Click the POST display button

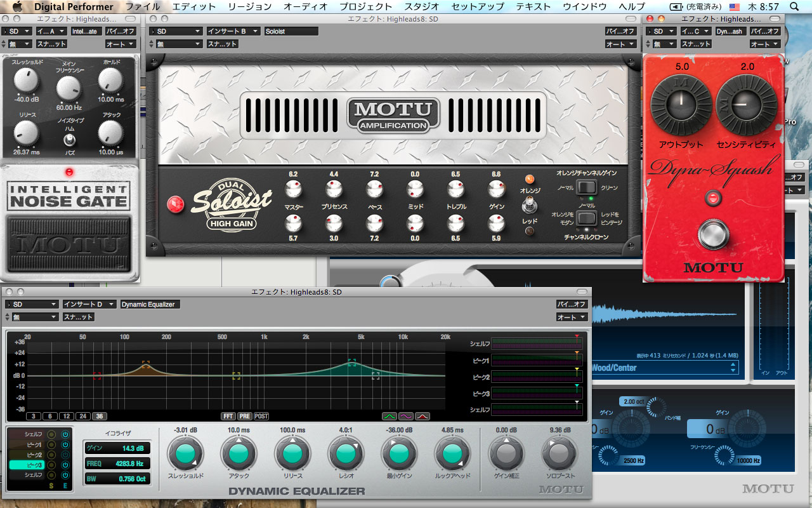click(261, 417)
